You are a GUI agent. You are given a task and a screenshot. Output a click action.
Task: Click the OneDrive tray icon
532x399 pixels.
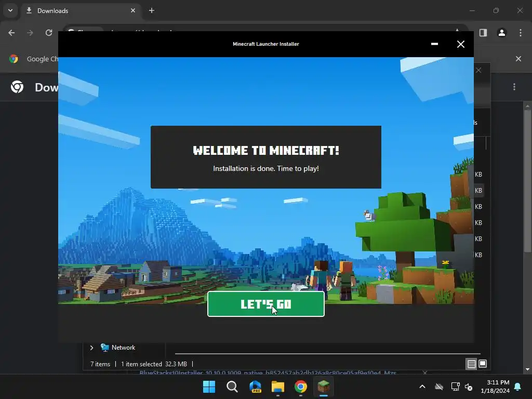[x=439, y=387]
